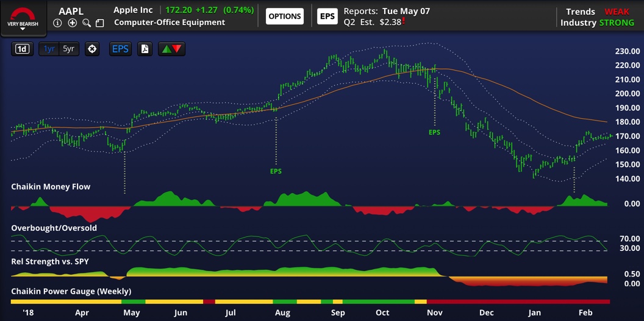Viewport: 644px width, 321px height.
Task: Toggle the blue EPS chart overlay
Action: 120,49
